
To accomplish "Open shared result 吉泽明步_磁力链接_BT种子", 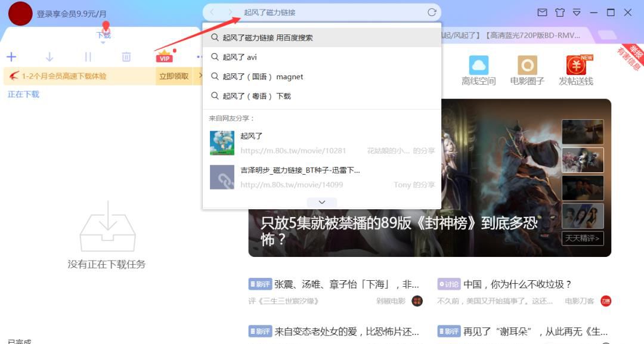I will [x=300, y=170].
